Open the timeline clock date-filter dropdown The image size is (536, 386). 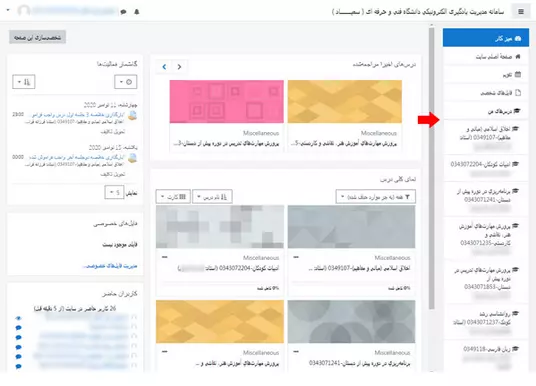[x=125, y=82]
